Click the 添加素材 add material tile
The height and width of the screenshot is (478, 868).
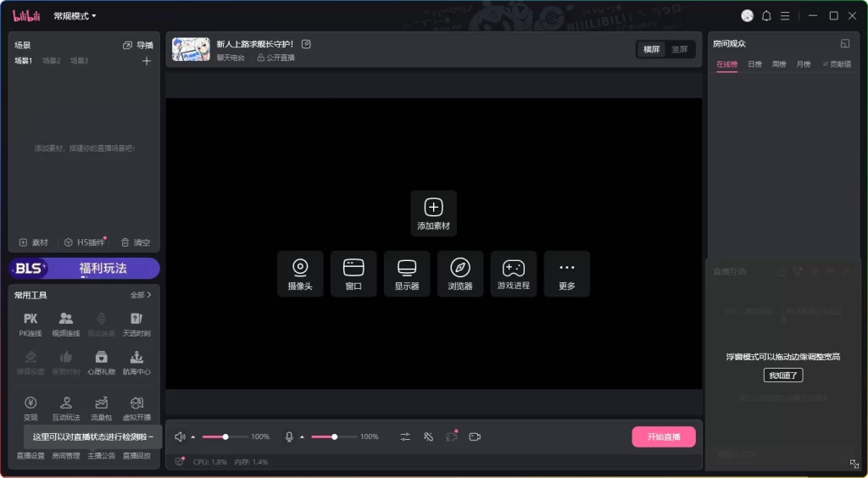tap(433, 214)
